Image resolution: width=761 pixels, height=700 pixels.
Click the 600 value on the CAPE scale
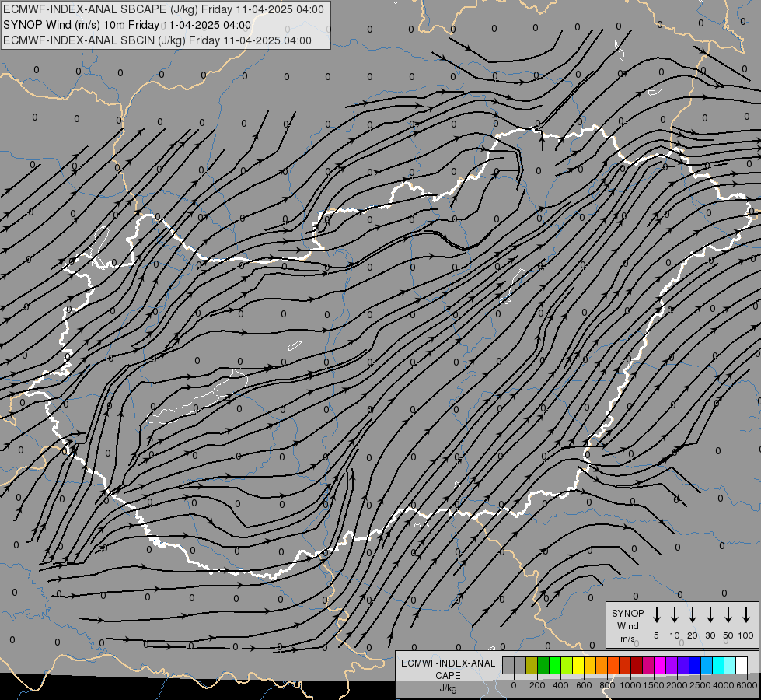[584, 685]
